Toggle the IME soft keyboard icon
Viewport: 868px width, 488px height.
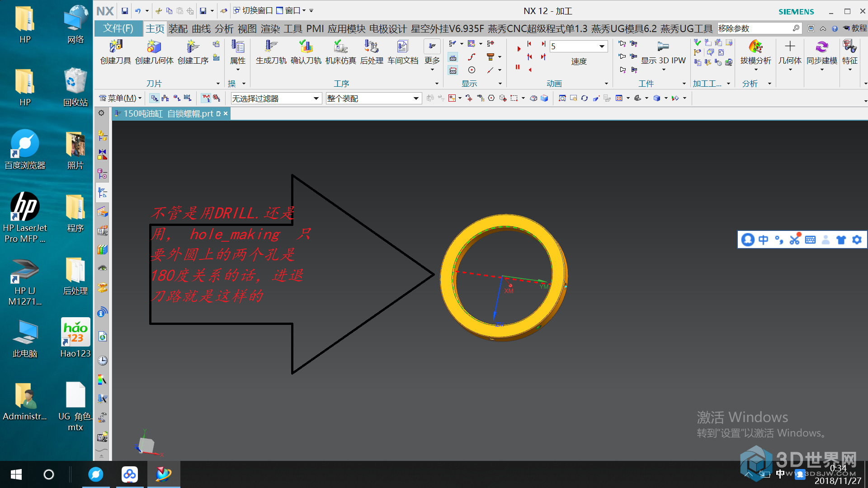tap(810, 239)
